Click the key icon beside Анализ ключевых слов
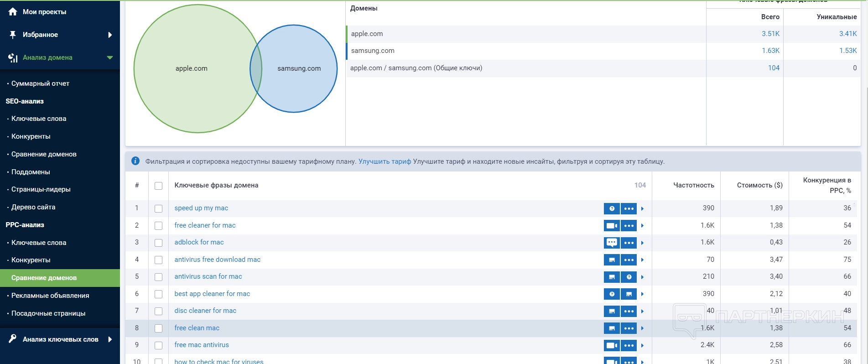The height and width of the screenshot is (364, 868). click(13, 339)
